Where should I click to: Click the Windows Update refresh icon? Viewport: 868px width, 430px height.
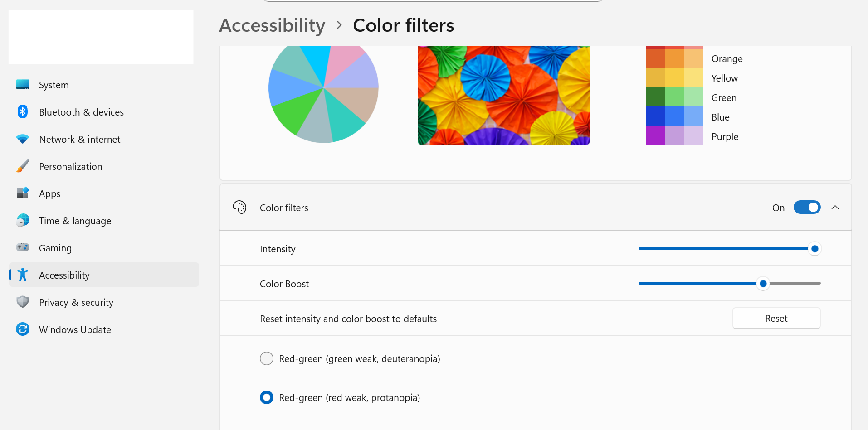pos(23,329)
